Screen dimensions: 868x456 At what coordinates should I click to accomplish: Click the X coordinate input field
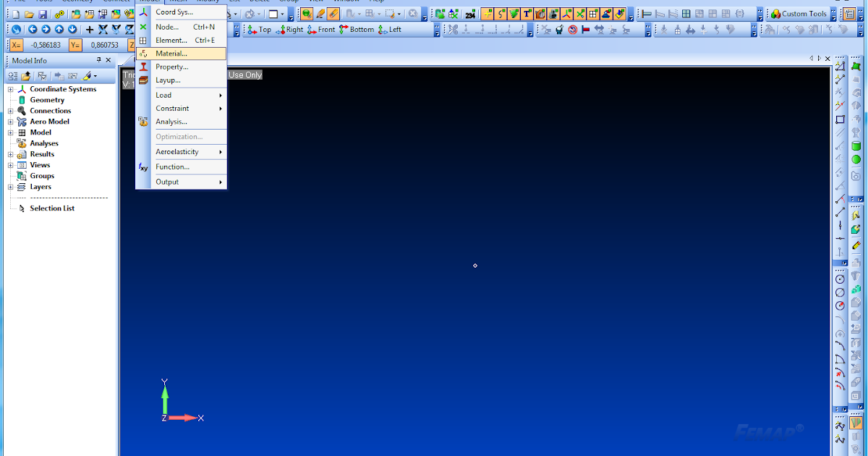click(x=45, y=44)
